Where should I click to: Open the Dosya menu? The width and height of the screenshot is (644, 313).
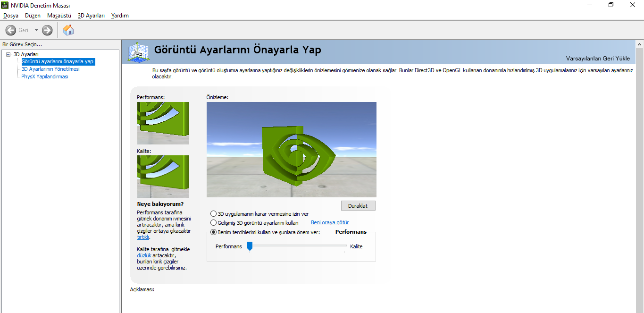11,16
